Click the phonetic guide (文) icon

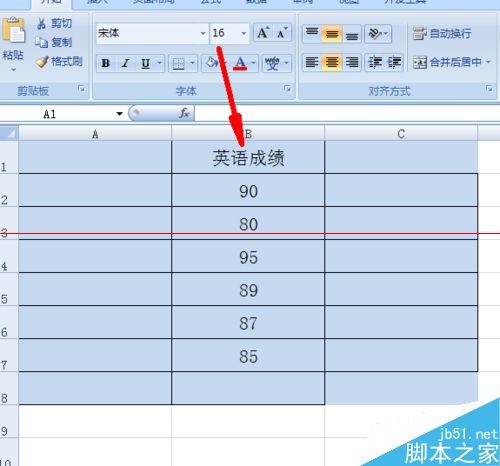point(272,63)
